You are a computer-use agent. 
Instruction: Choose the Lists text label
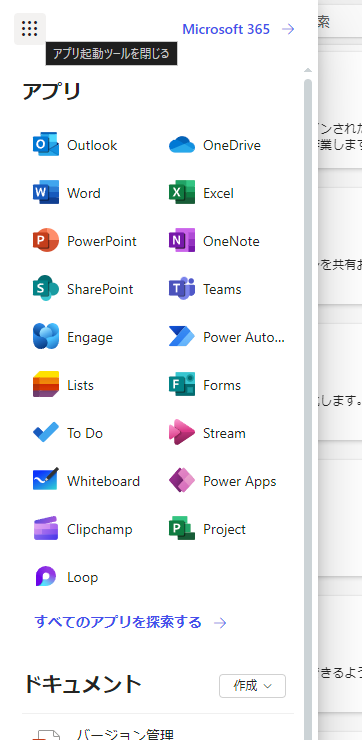pyautogui.click(x=80, y=385)
